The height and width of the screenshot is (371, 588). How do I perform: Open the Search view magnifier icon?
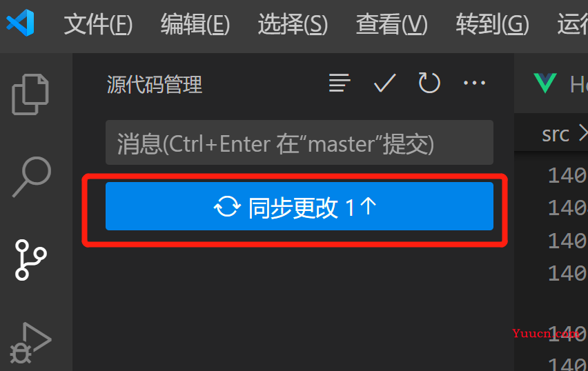pyautogui.click(x=32, y=177)
